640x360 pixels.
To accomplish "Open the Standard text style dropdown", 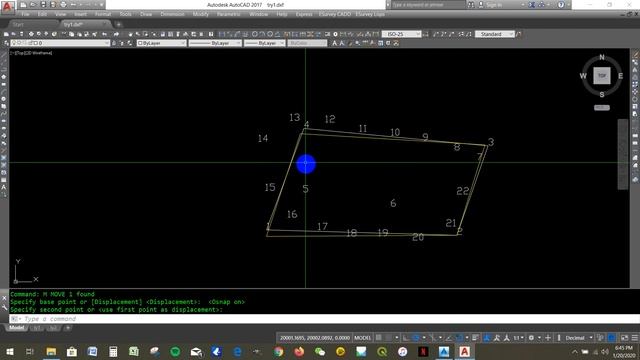I will (494, 34).
